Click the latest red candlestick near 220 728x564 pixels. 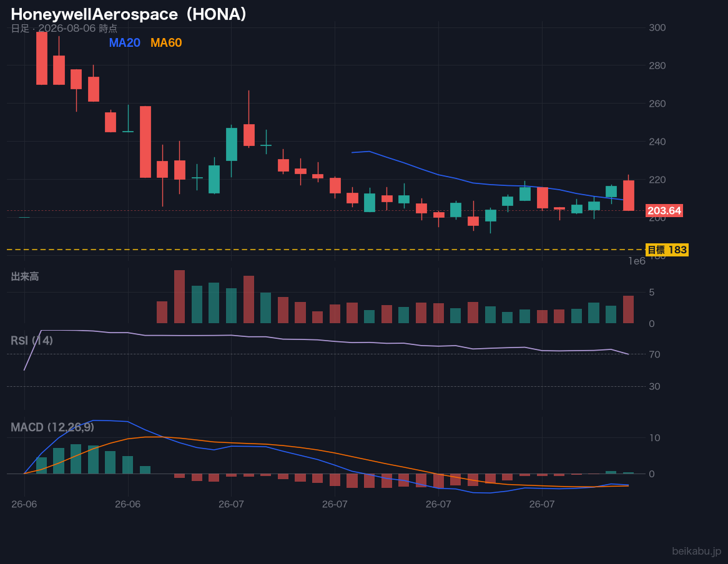[629, 195]
